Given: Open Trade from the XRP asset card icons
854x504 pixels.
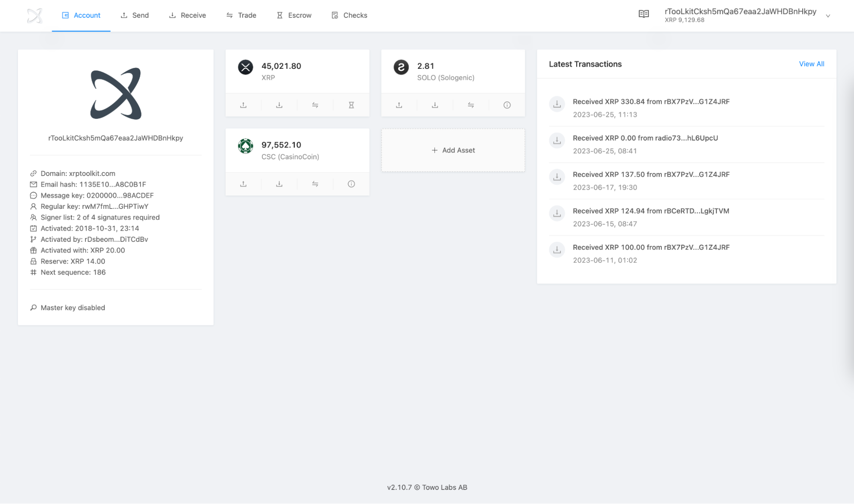Looking at the screenshot, I should click(315, 105).
